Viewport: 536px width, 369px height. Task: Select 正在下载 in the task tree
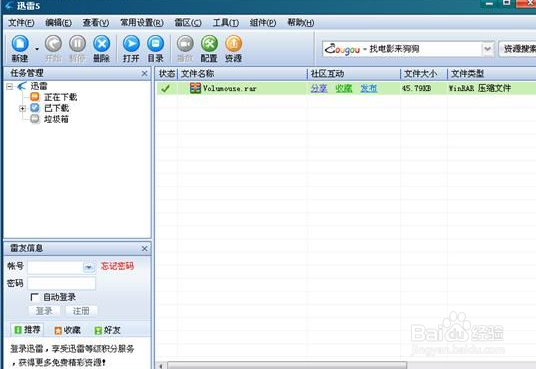point(61,97)
